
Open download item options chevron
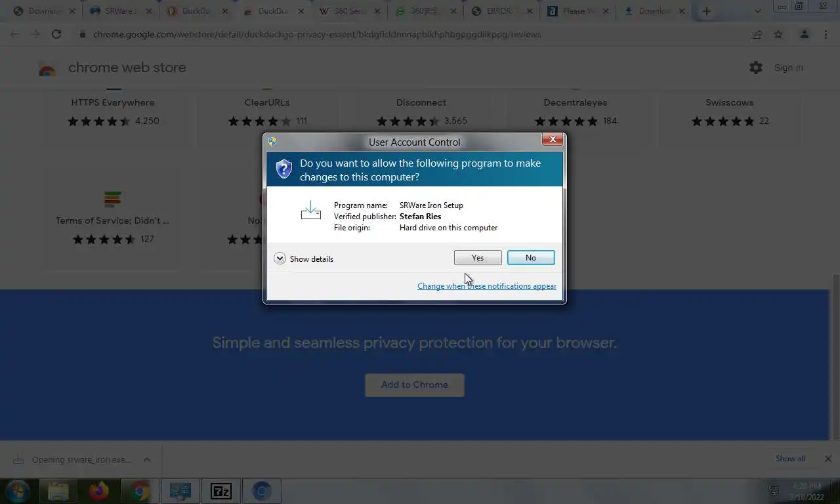(x=147, y=459)
